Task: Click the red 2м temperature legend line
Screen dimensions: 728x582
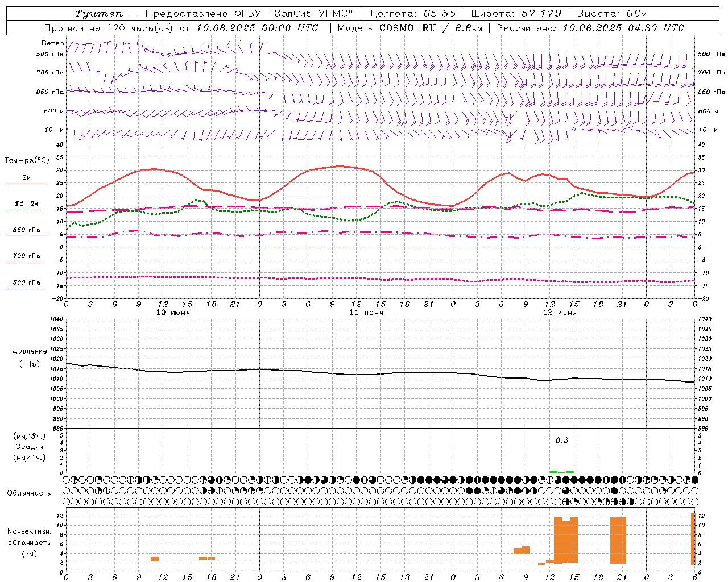Action: (x=26, y=184)
